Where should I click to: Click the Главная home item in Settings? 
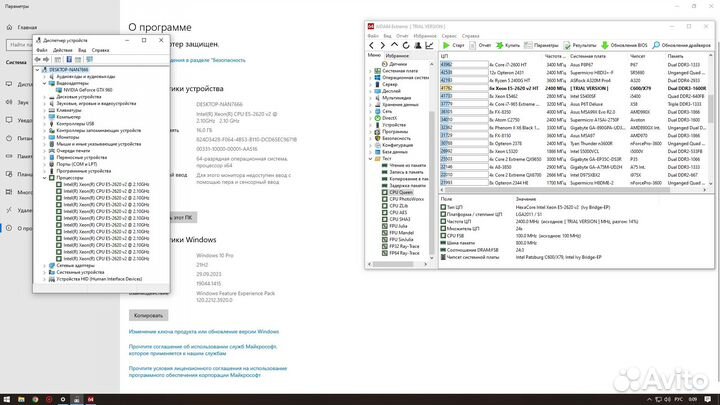pyautogui.click(x=22, y=28)
